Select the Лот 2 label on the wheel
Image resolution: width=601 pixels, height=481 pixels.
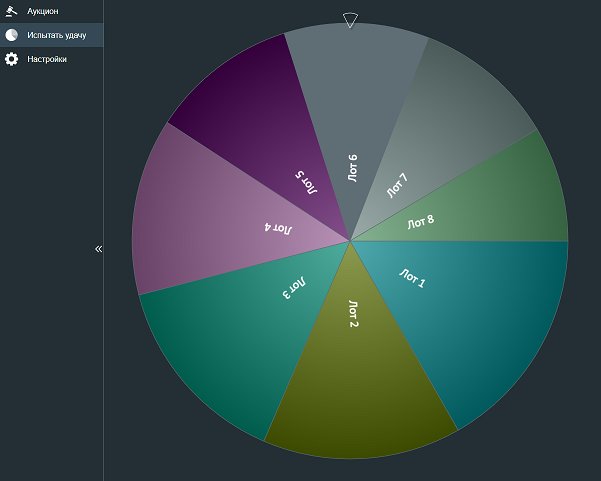pos(353,313)
